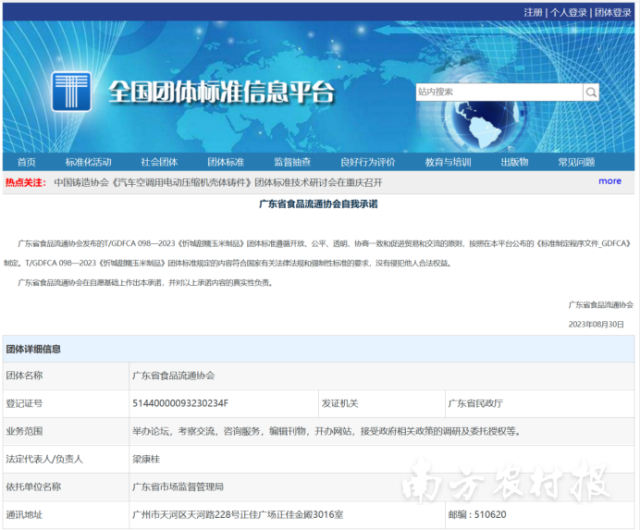Click the name 梁康桂
640x530 pixels.
point(146,459)
